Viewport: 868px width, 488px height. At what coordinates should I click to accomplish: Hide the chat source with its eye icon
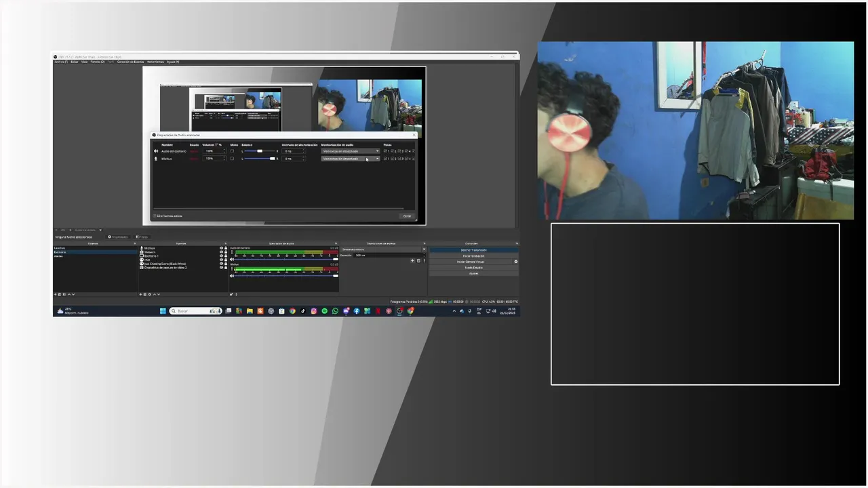221,260
